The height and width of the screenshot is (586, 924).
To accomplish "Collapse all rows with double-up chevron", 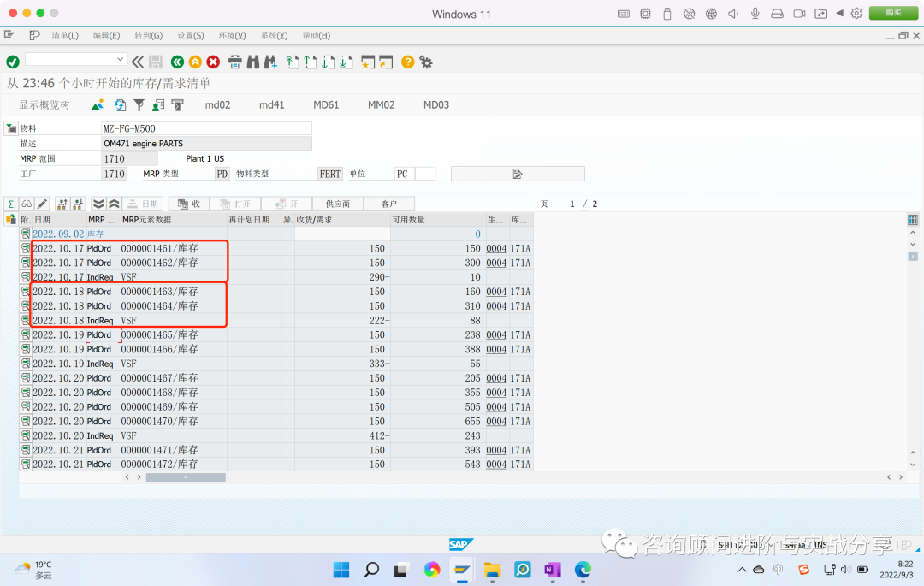I will tap(114, 204).
